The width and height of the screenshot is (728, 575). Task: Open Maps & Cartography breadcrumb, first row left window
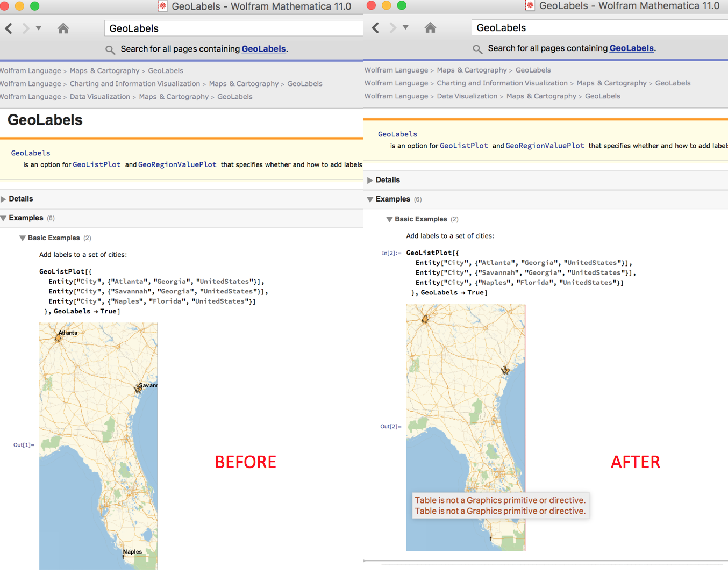[104, 71]
